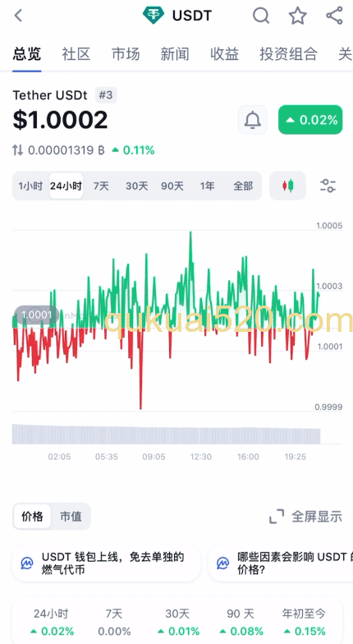The image size is (353, 644).
Task: Tap the BTC conversion arrows icon
Action: [x=18, y=150]
